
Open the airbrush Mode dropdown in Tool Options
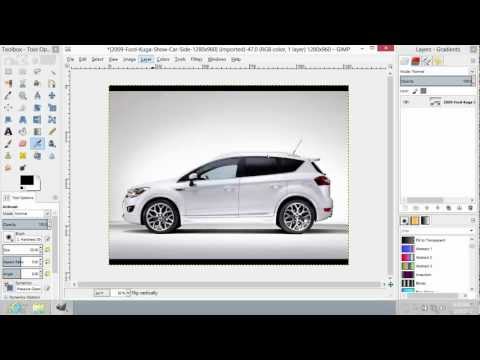[x=26, y=213]
